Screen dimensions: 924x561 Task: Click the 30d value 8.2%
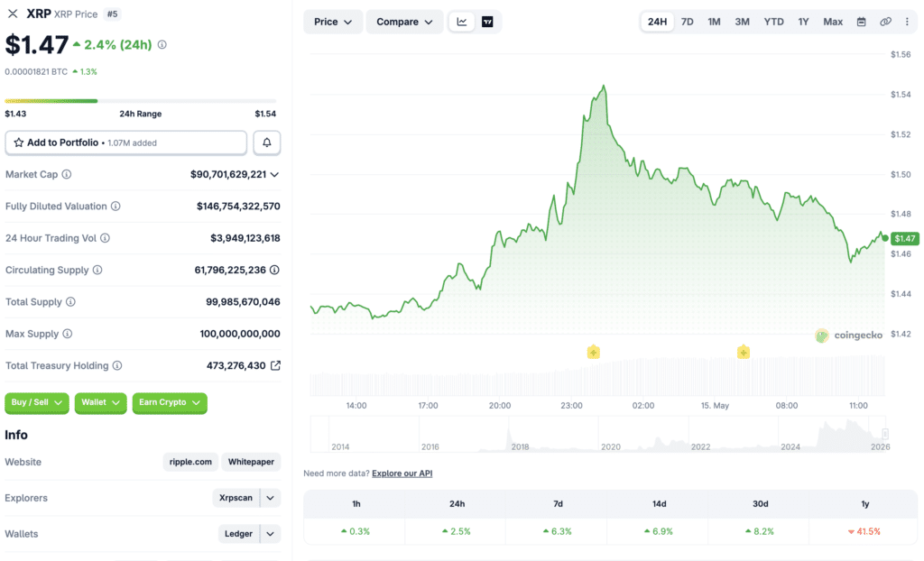760,531
